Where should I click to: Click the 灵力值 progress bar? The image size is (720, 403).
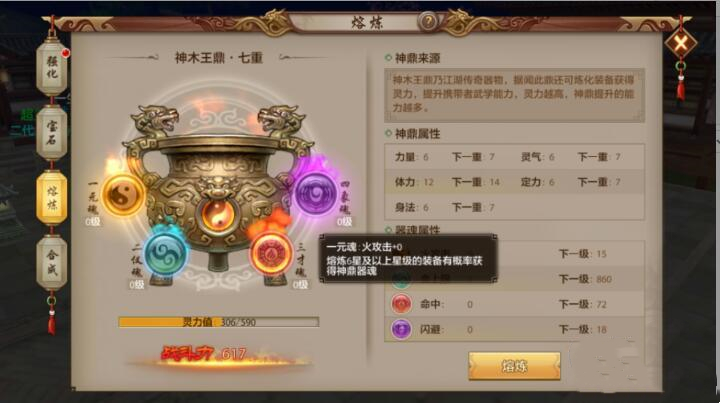(219, 322)
